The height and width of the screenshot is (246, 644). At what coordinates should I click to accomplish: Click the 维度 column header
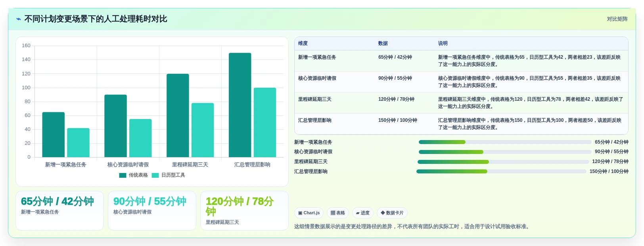[303, 44]
